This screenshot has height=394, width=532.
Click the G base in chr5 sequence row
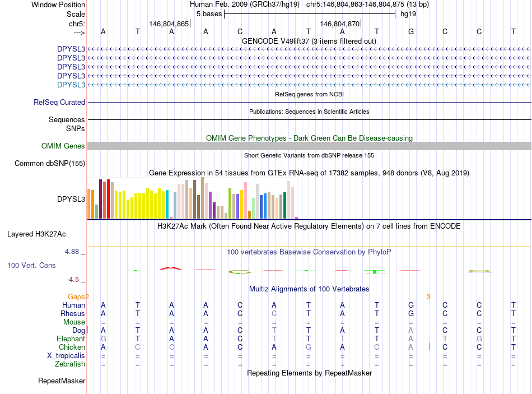(x=411, y=31)
